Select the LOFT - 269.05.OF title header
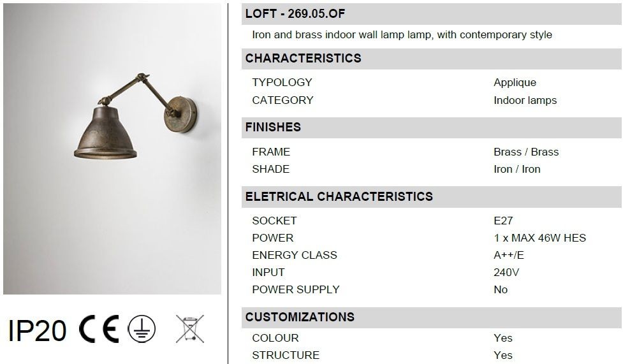 431,14
